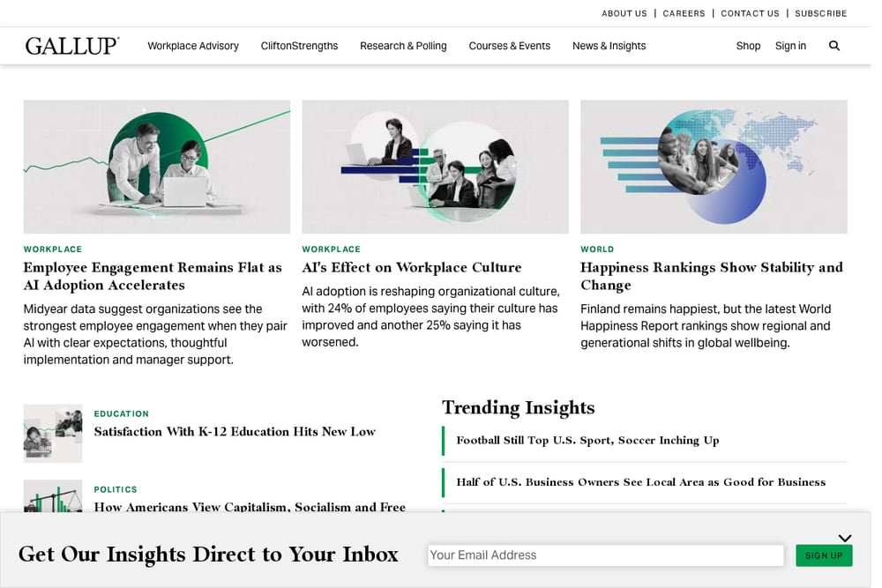The image size is (882, 588).
Task: Click the Gallup logo
Action: point(72,46)
